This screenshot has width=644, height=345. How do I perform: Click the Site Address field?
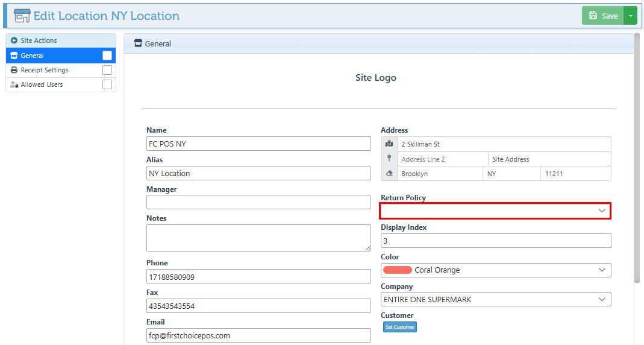pos(549,159)
